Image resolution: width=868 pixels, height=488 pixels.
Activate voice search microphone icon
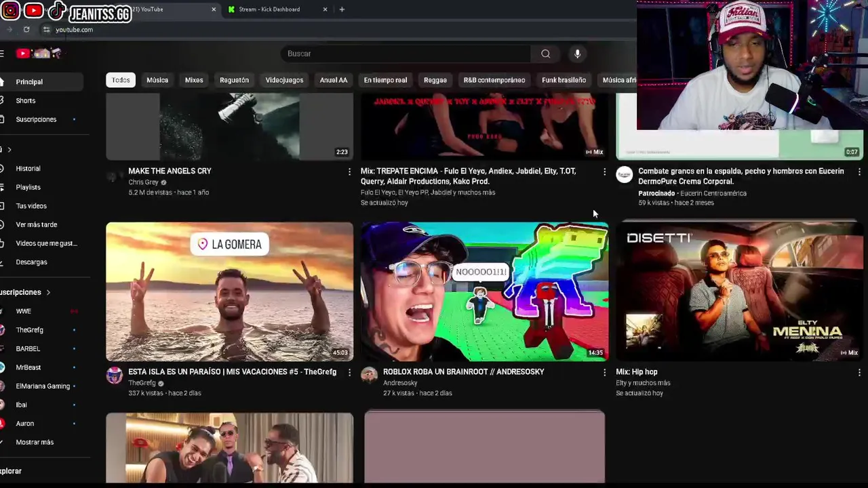tap(577, 54)
